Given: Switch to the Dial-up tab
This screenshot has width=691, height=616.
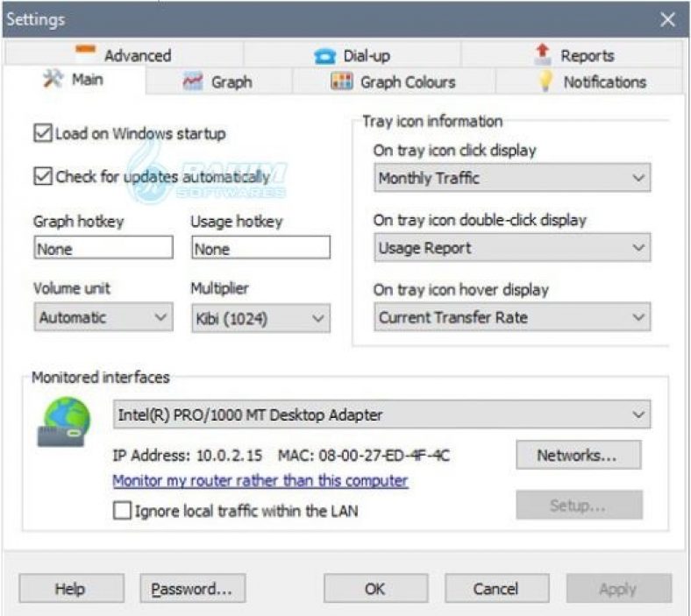Looking at the screenshot, I should click(x=353, y=55).
